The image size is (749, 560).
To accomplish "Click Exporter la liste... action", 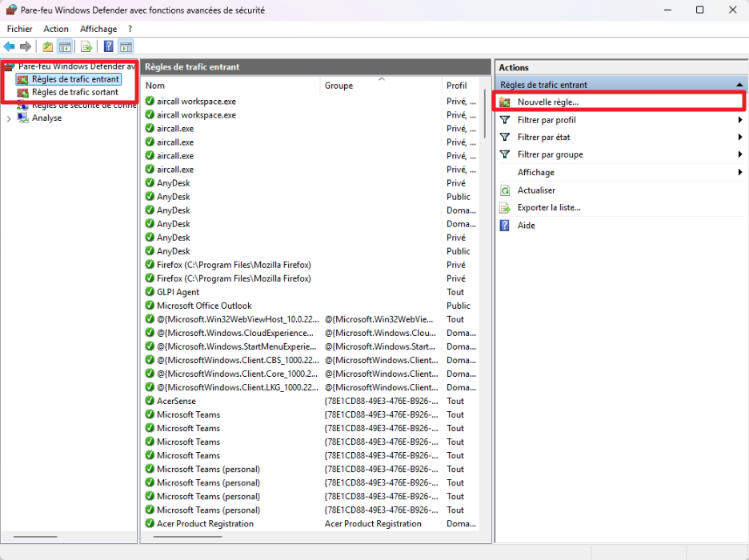I will [549, 208].
